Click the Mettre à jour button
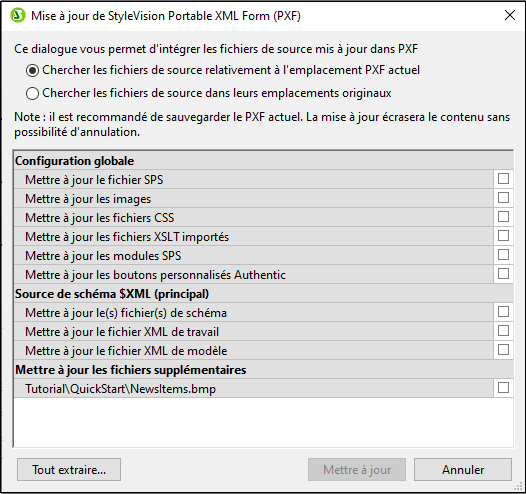The width and height of the screenshot is (526, 494). (357, 470)
